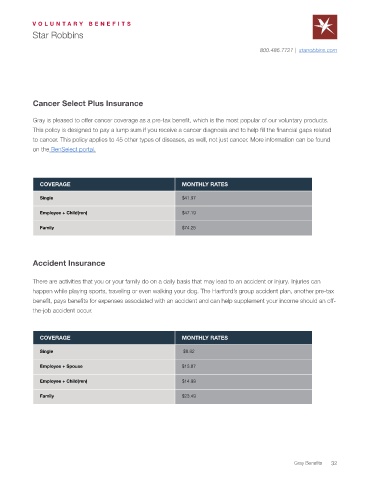Click the Voluntary Benefits section title
Viewport: 370px width, 480px height.
point(82,24)
